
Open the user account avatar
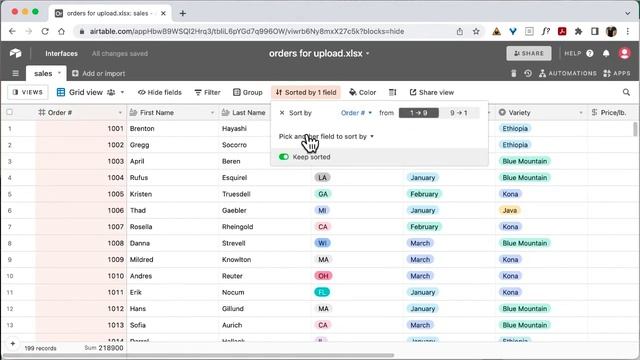(x=624, y=53)
